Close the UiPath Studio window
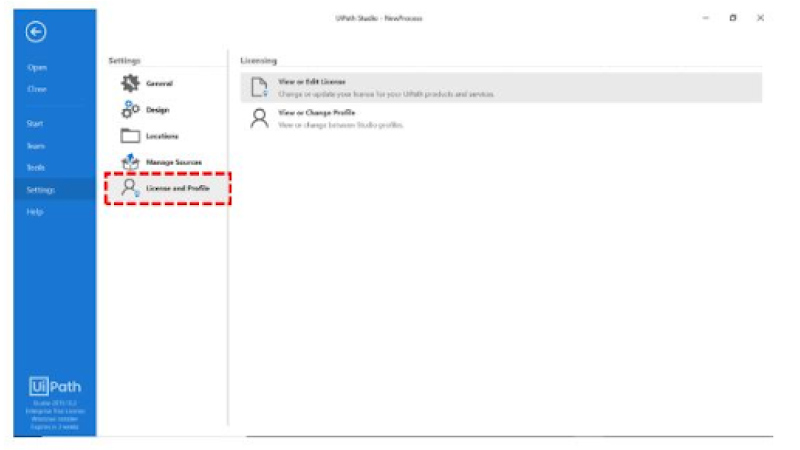800x450 pixels. point(760,18)
